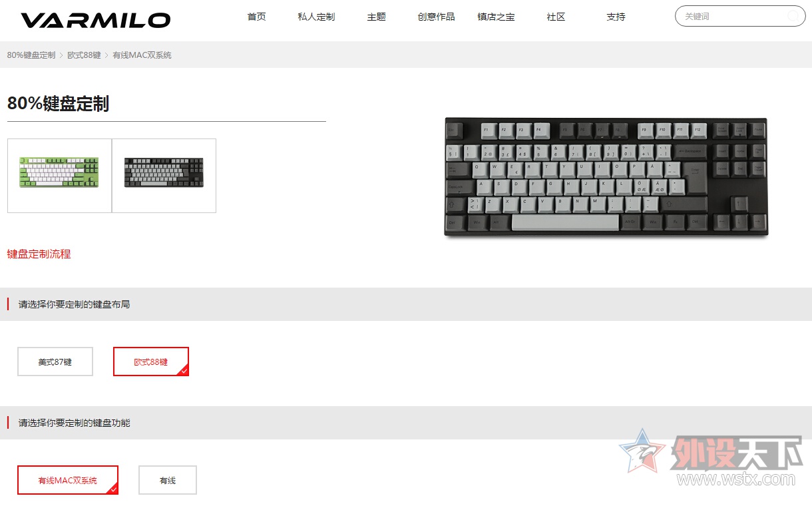Open the 键盘定制流程 link
This screenshot has width=812, height=506.
(x=39, y=254)
